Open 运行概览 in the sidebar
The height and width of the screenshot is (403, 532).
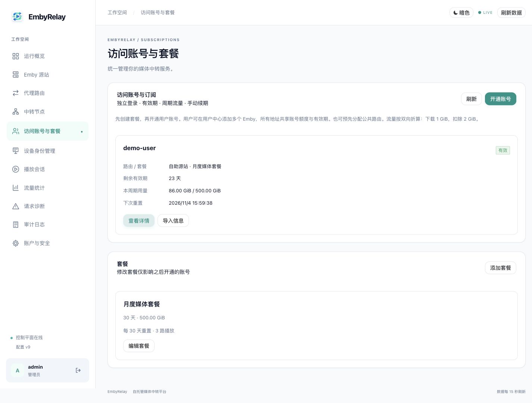(x=47, y=56)
